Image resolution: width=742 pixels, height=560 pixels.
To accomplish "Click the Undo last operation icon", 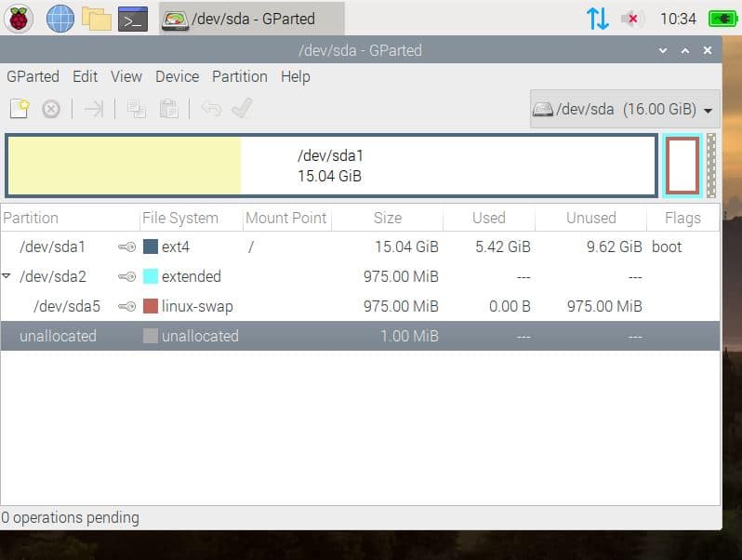I will point(211,110).
